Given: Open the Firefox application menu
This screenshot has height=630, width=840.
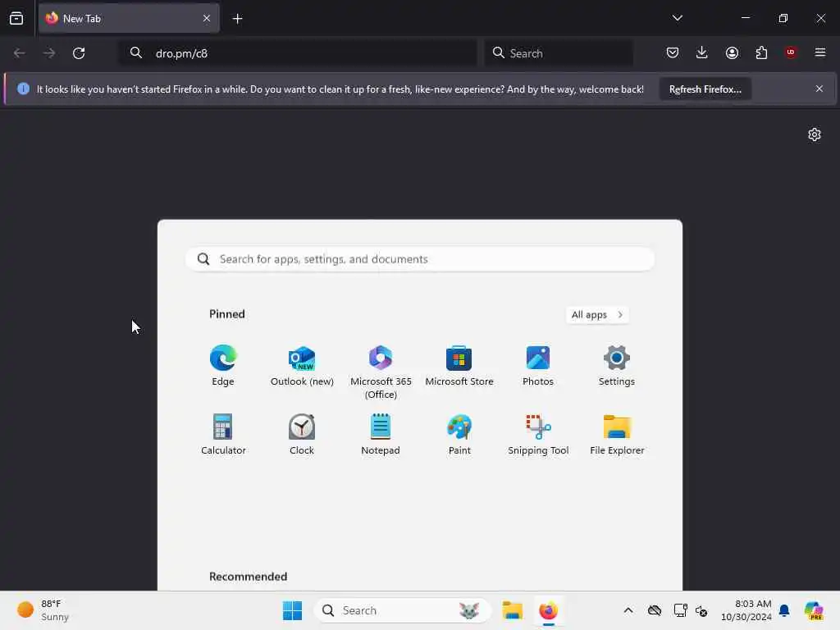Looking at the screenshot, I should [820, 52].
